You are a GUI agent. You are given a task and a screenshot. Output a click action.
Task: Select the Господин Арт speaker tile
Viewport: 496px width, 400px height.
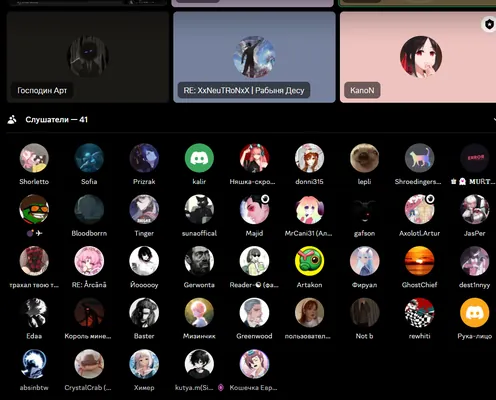pyautogui.click(x=88, y=57)
